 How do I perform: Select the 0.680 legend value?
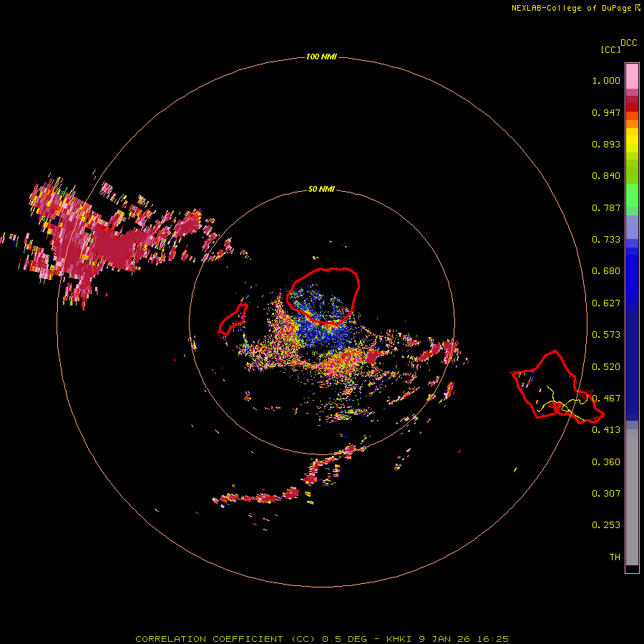click(606, 271)
